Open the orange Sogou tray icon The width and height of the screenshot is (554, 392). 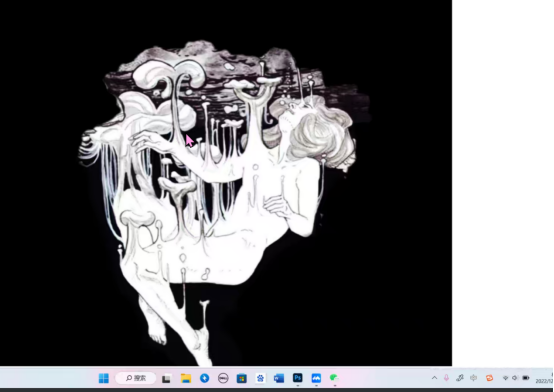489,378
